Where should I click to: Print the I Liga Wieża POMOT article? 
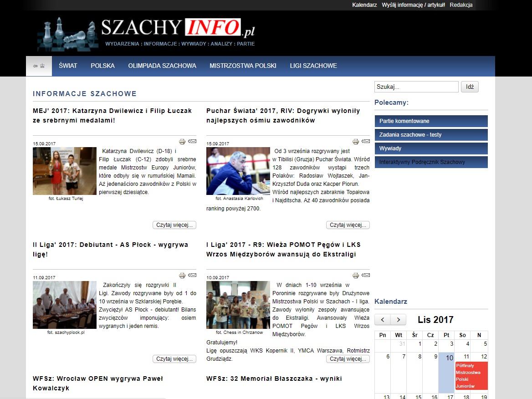[x=356, y=276]
